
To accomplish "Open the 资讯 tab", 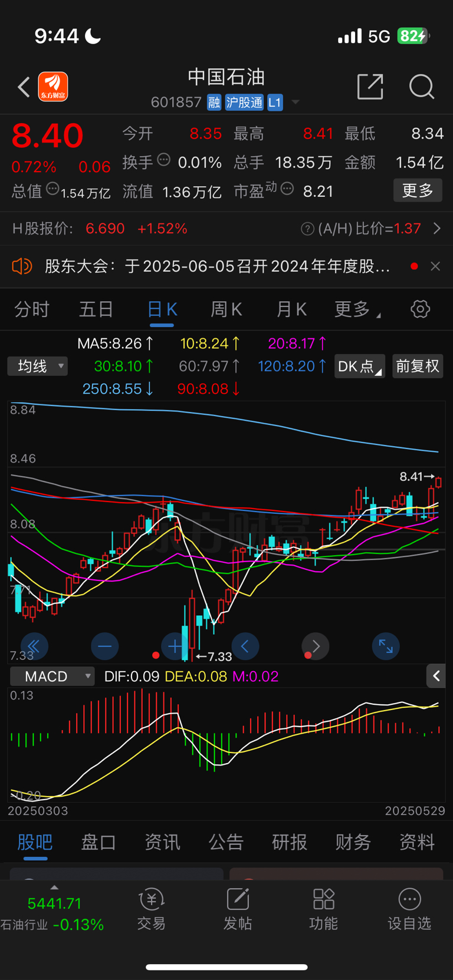I will click(162, 842).
